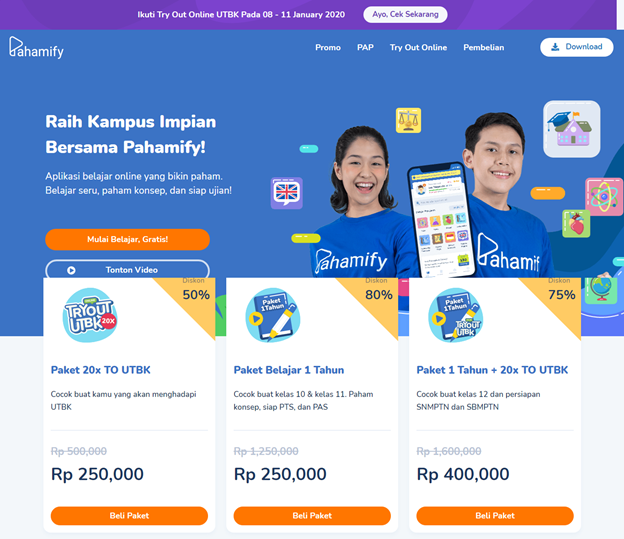Buy the Paket 20x TO UTBK package
The width and height of the screenshot is (624, 539).
coord(129,516)
